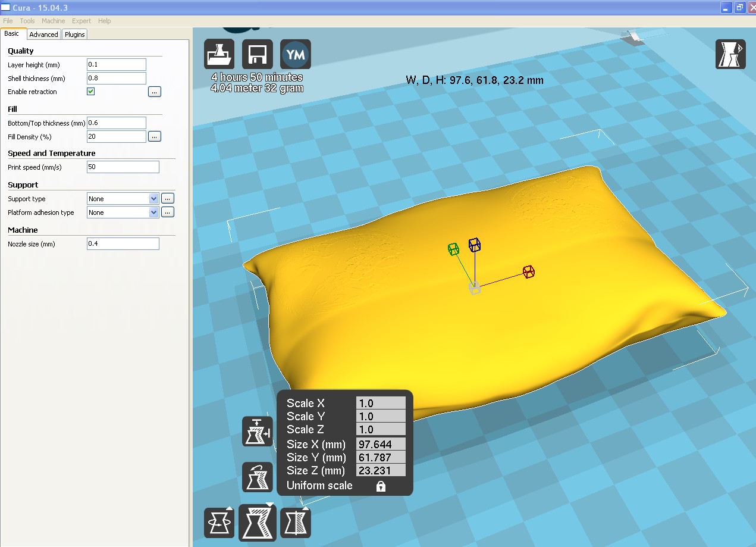Click the grey center scale handle cube

click(474, 289)
